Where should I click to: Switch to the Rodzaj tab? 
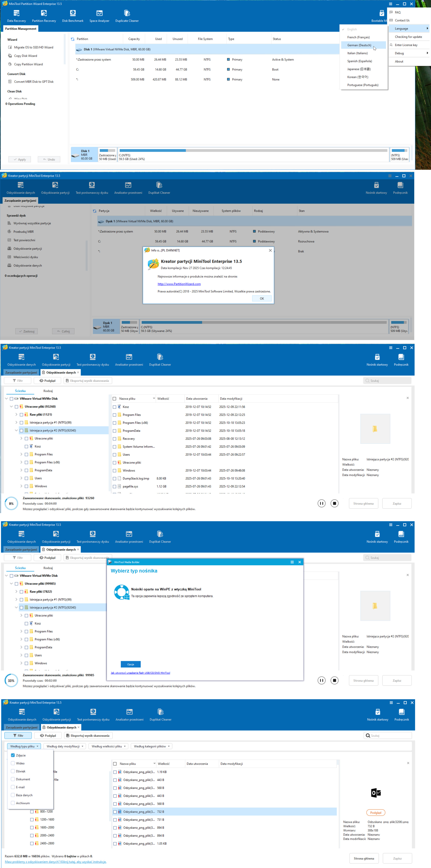point(48,391)
